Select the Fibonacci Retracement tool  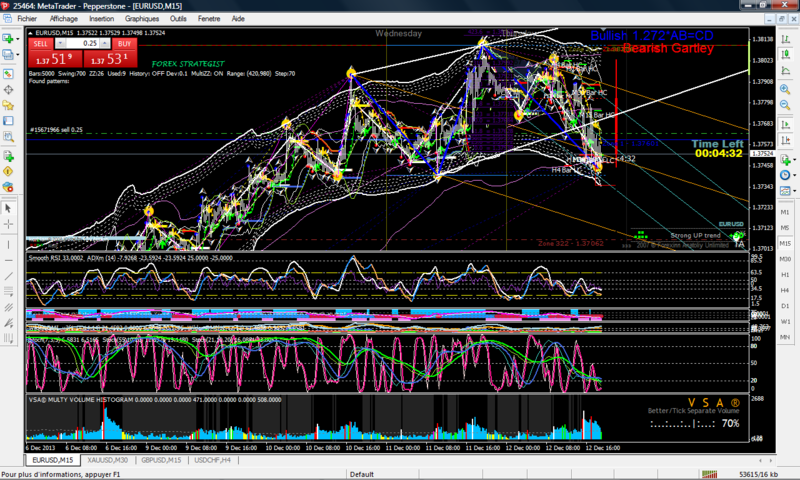(x=8, y=338)
